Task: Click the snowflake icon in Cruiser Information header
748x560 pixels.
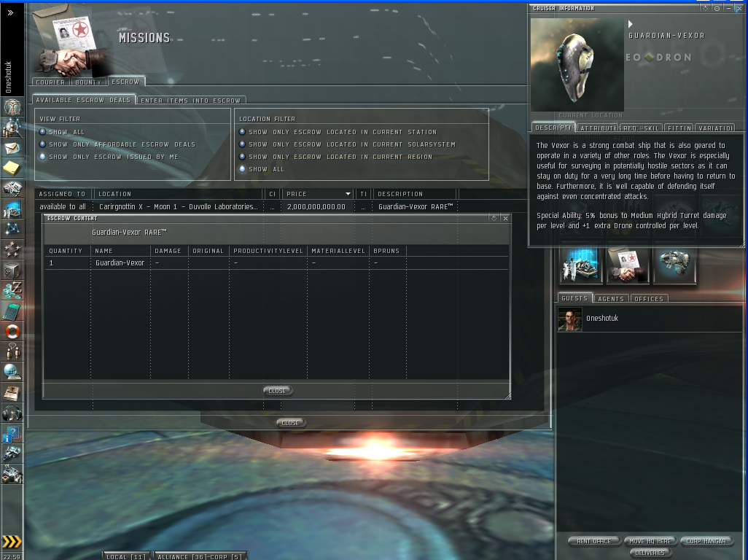Action: (706, 8)
